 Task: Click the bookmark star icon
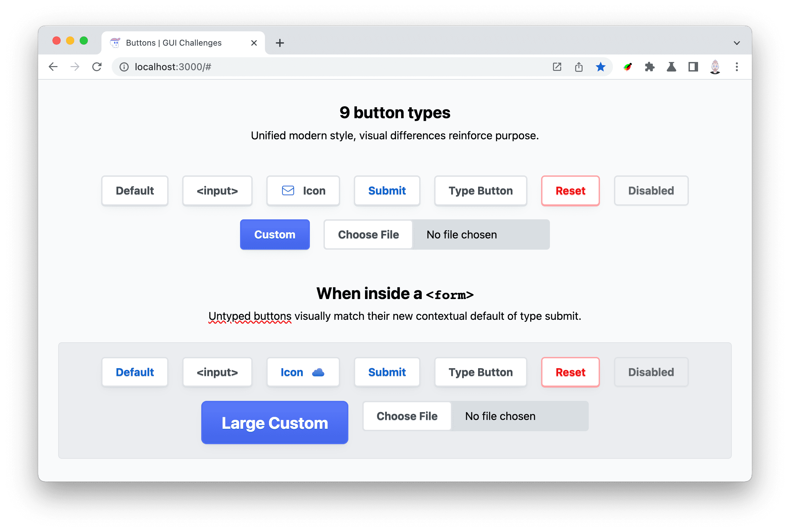click(601, 66)
